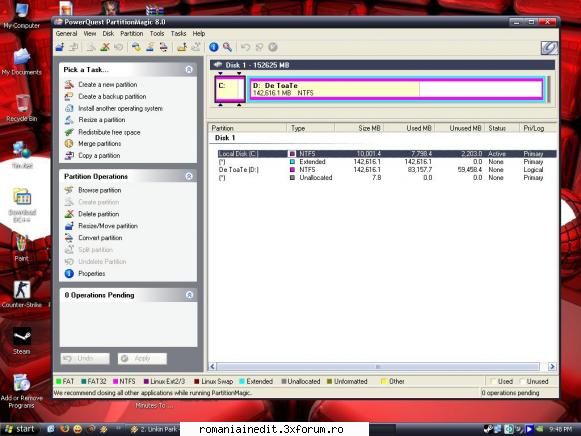
Task: Select the Local Disk (C:) row
Action: (x=386, y=154)
